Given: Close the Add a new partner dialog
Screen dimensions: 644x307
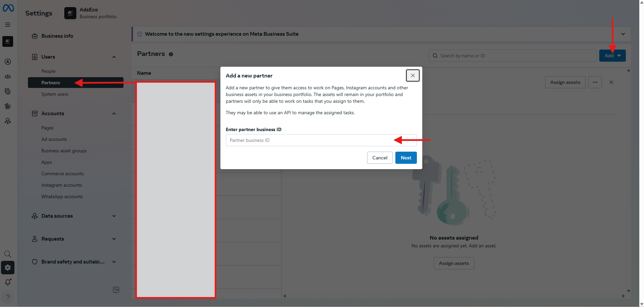Looking at the screenshot, I should pos(413,75).
